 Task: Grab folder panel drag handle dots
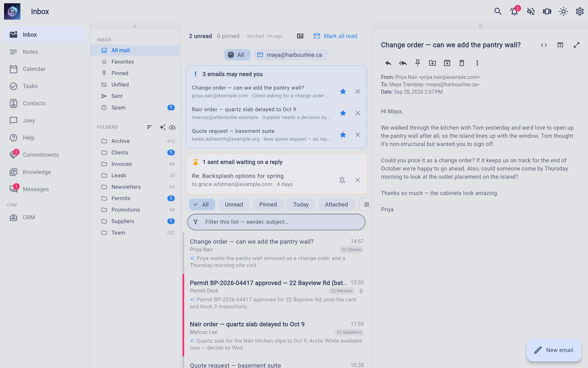[x=135, y=26]
